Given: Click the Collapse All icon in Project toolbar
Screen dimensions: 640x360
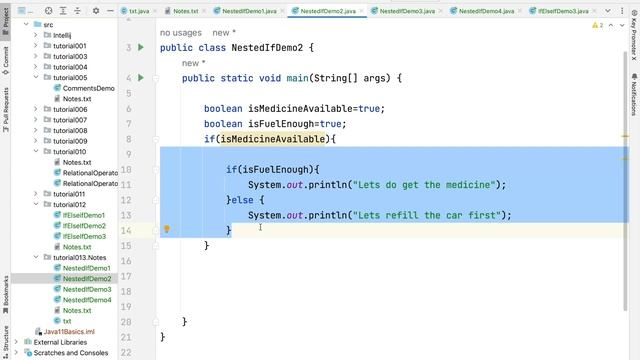Looking at the screenshot, I should [78, 11].
